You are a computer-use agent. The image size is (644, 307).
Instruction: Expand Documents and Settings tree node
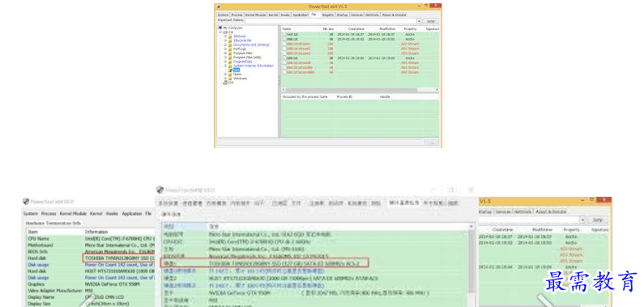225,45
